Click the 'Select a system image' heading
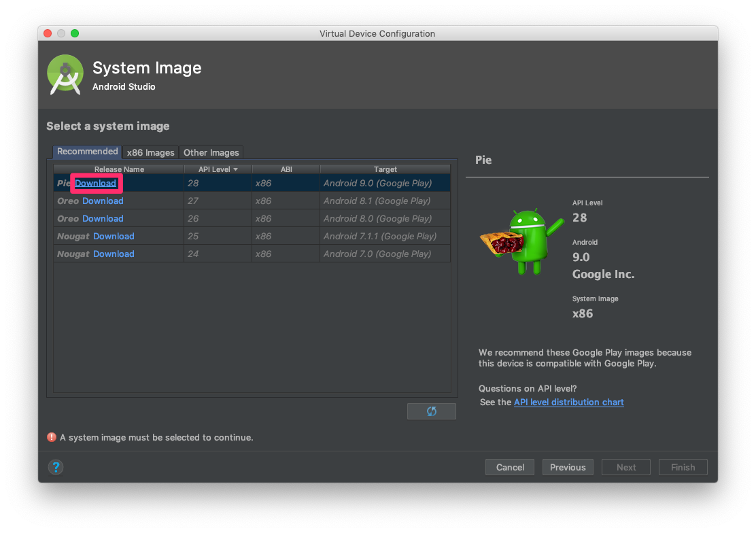The height and width of the screenshot is (533, 756). coord(108,126)
